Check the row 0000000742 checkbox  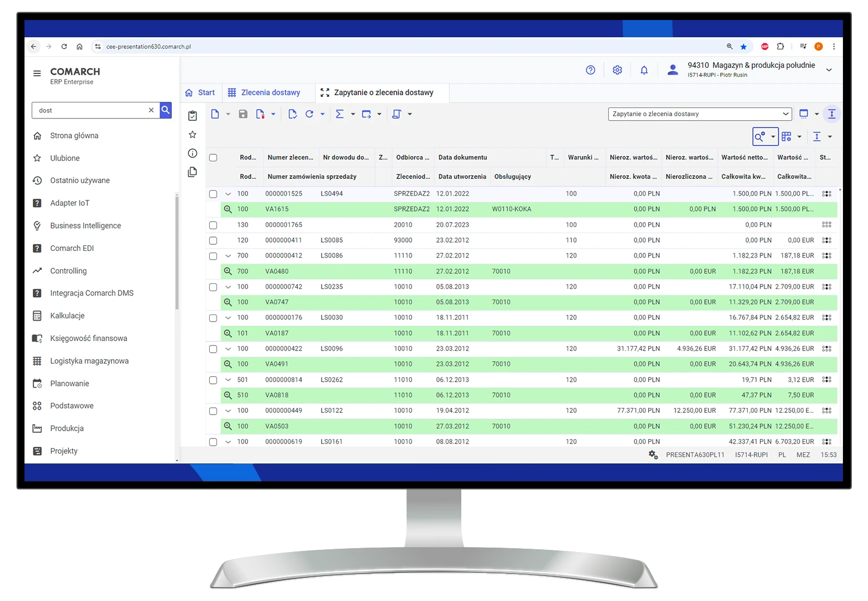click(x=213, y=287)
